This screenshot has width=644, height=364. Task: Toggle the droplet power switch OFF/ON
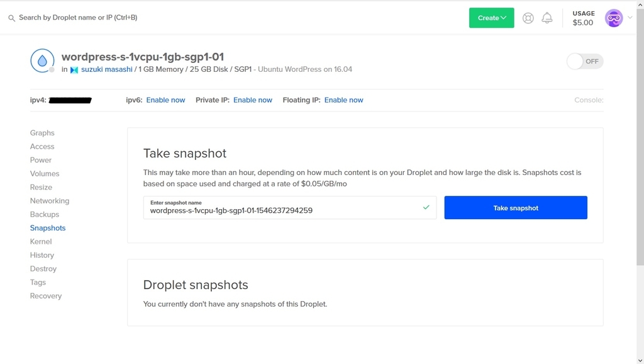click(x=585, y=61)
